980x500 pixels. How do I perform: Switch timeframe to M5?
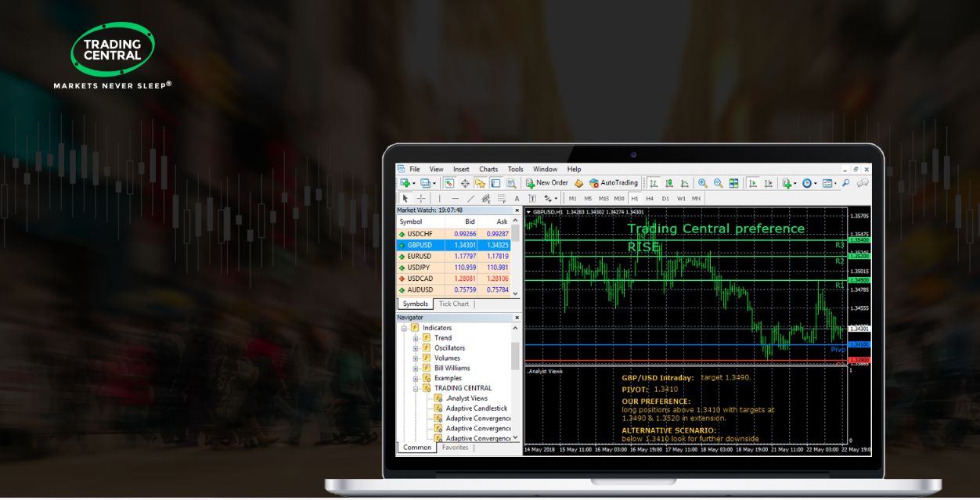pyautogui.click(x=588, y=199)
